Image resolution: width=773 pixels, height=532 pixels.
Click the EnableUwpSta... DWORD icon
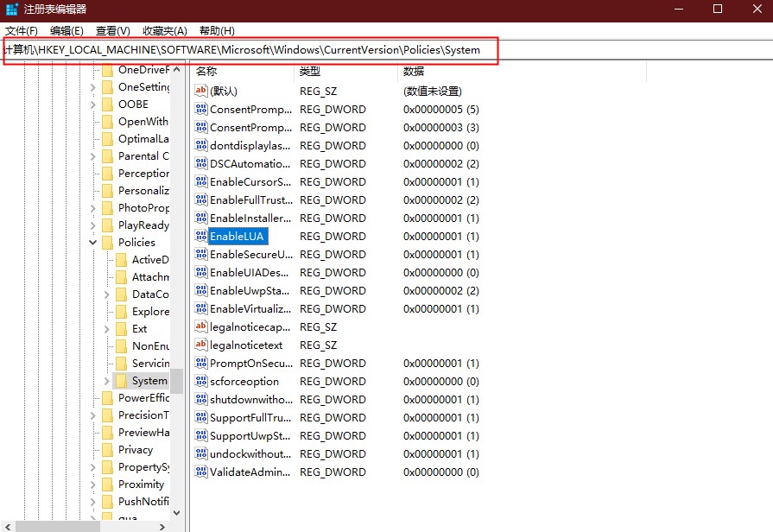pos(200,290)
